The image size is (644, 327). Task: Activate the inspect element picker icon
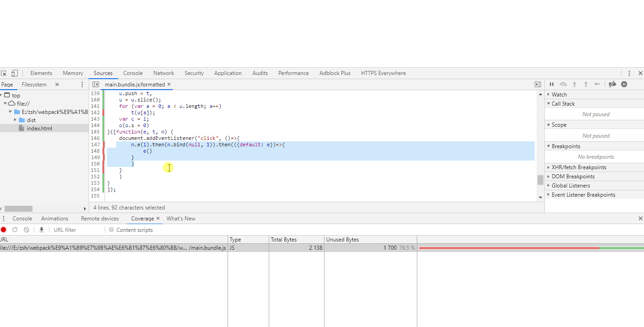click(4, 73)
